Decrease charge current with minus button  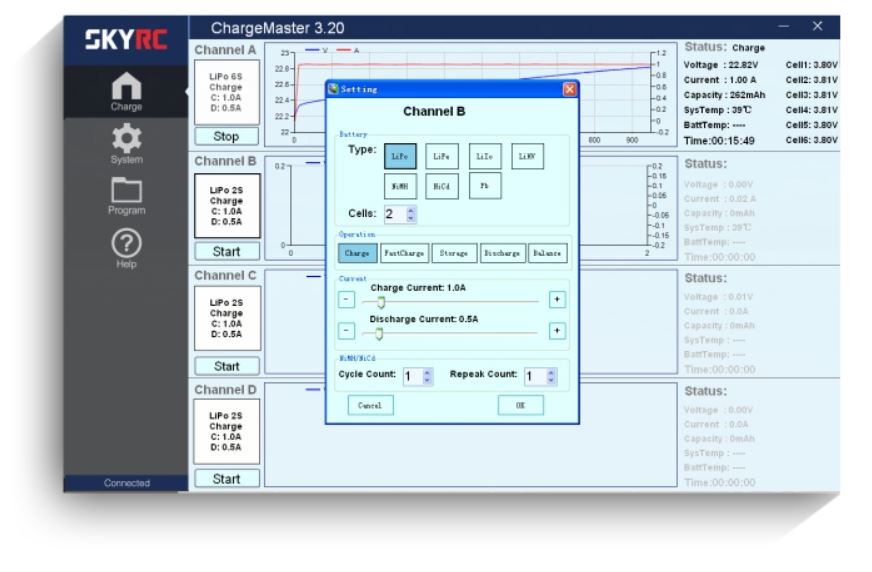coord(346,300)
